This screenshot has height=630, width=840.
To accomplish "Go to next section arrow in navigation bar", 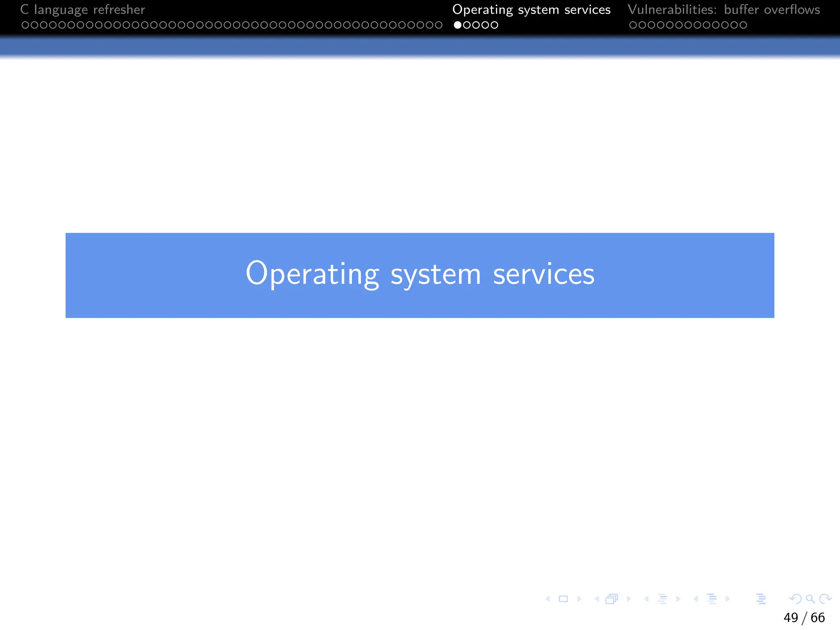I will click(x=728, y=599).
